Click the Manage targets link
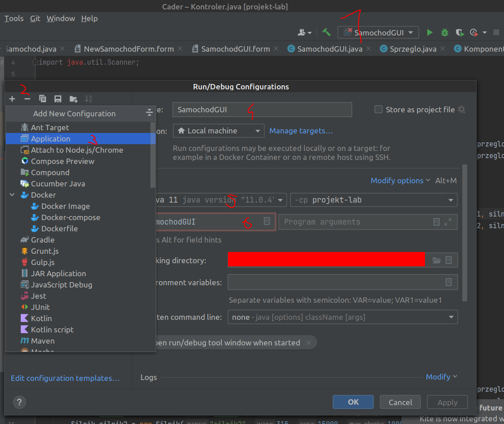Screen dimensions: 504x424 click(x=301, y=131)
